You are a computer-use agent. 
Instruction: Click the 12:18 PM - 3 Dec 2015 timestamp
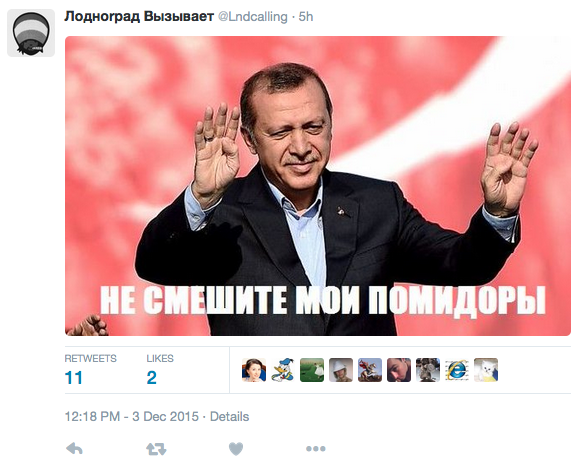(132, 417)
